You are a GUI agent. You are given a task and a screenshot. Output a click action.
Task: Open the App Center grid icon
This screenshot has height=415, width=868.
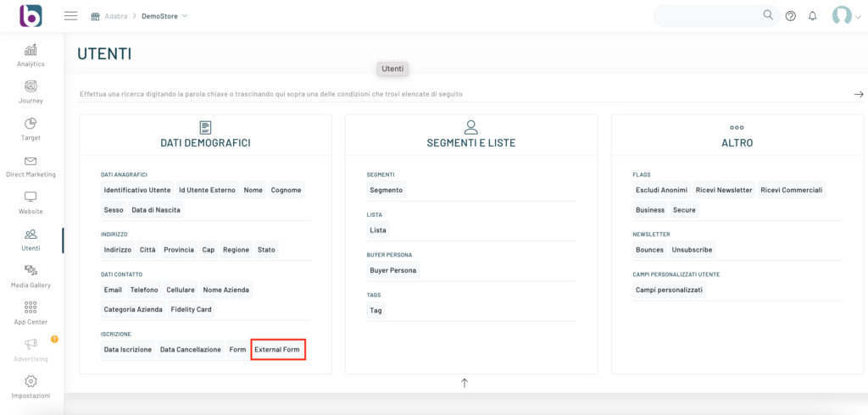point(31,308)
